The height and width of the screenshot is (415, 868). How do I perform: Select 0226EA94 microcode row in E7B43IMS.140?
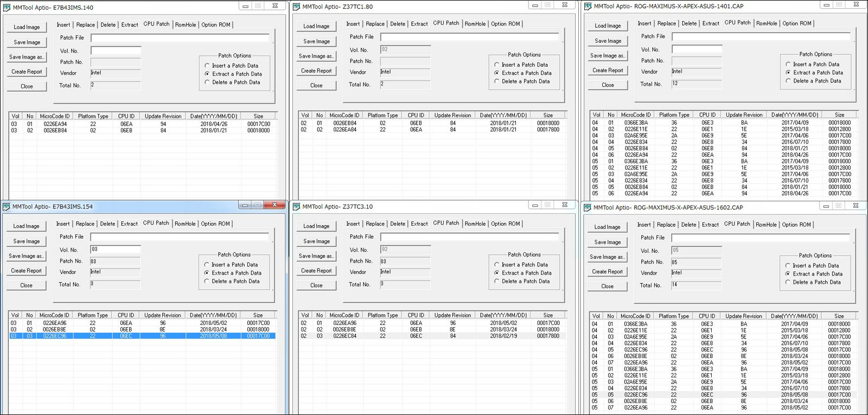click(142, 124)
